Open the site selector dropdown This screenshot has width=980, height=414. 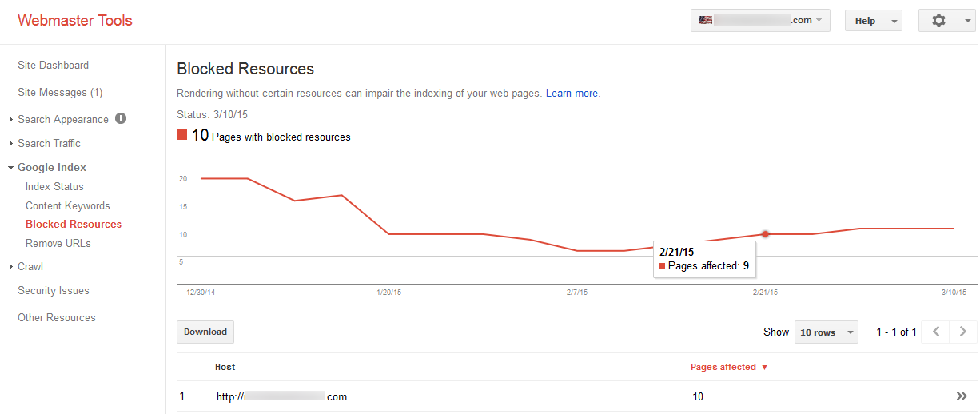click(x=760, y=21)
